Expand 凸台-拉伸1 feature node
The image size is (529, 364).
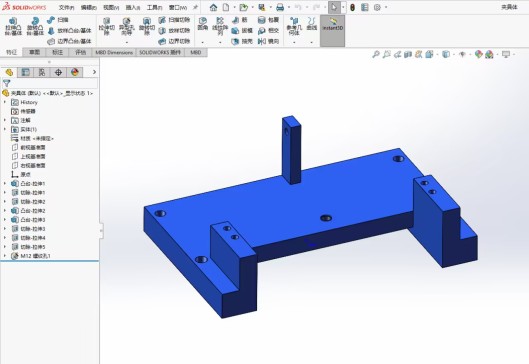coord(5,184)
